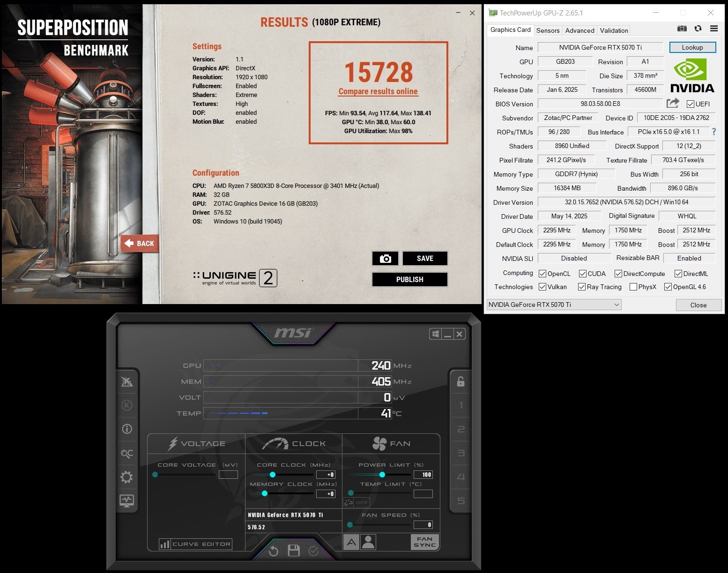Select Afterburner profile slot 2
The height and width of the screenshot is (573, 728).
tap(461, 429)
